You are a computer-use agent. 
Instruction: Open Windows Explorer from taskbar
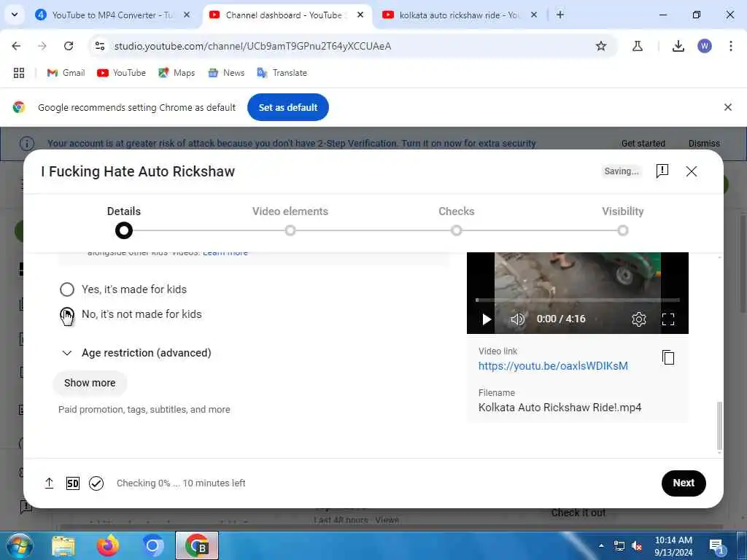[x=63, y=546]
